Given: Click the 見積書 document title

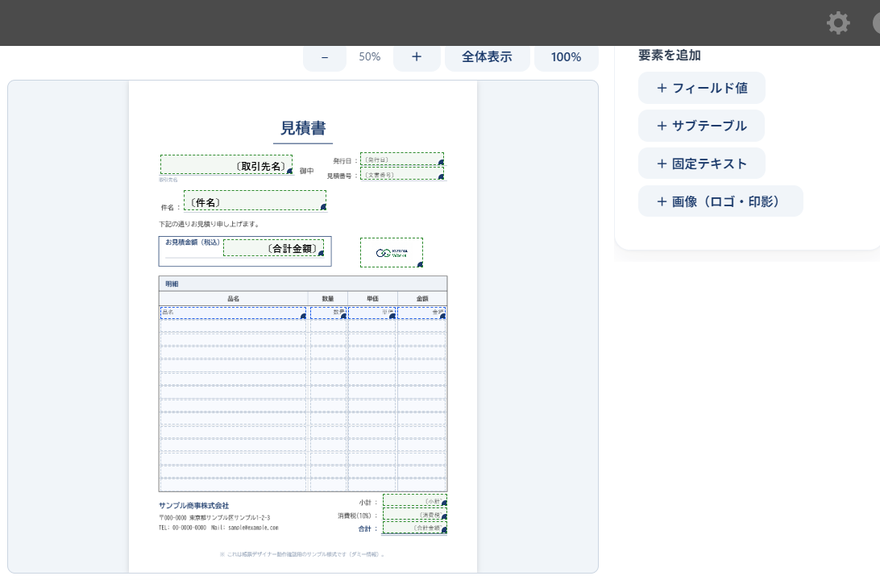Looking at the screenshot, I should point(303,128).
